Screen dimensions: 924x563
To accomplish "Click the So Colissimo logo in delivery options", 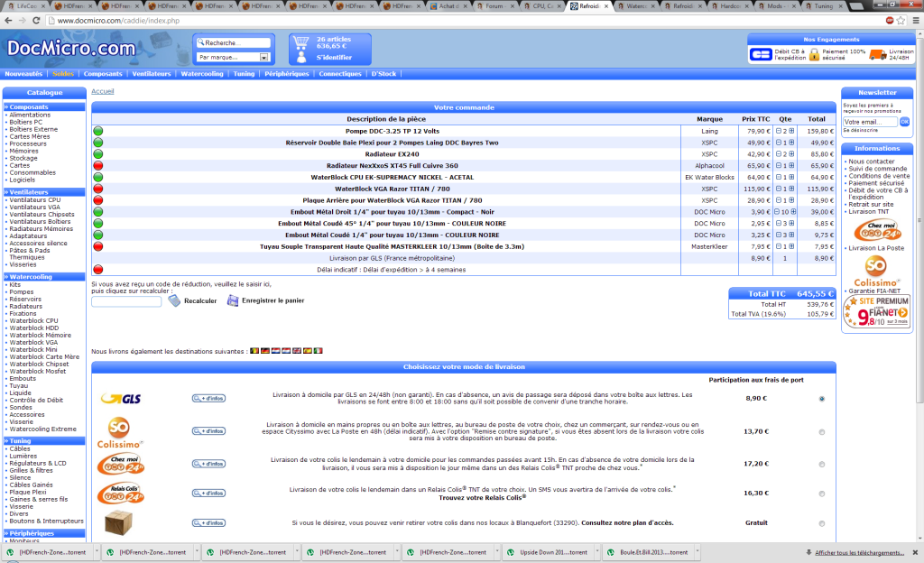I will point(120,433).
